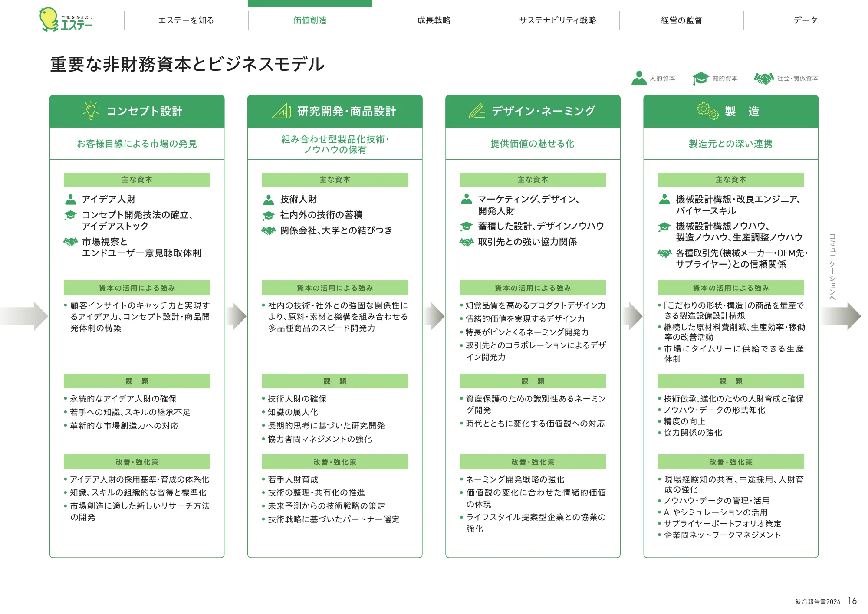This screenshot has width=868, height=614.
Task: Click the handshake icon beside 関係会社、大学との結びつき
Action: pyautogui.click(x=269, y=230)
